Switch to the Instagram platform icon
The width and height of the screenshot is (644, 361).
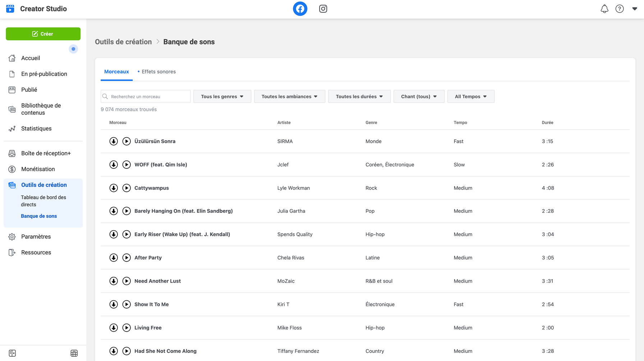[x=323, y=9]
